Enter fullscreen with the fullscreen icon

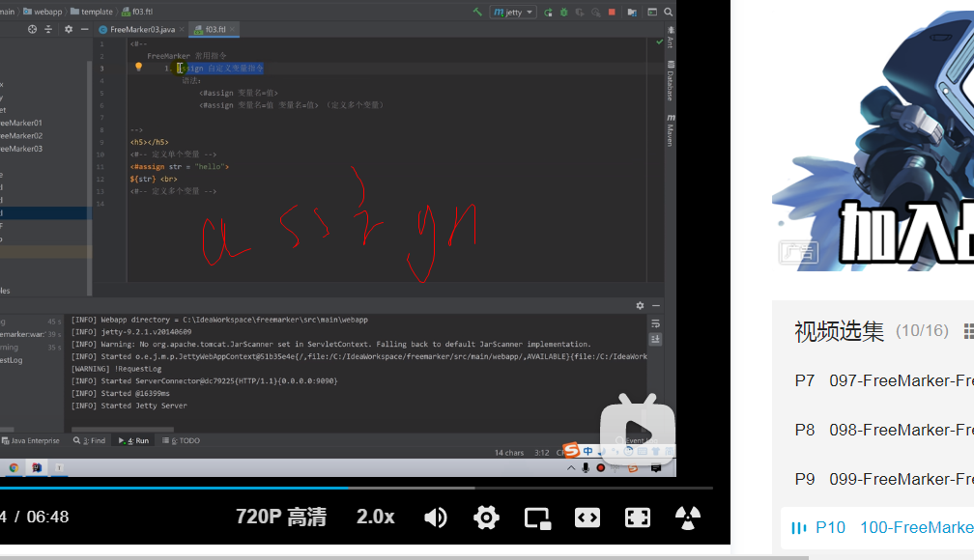click(x=638, y=518)
